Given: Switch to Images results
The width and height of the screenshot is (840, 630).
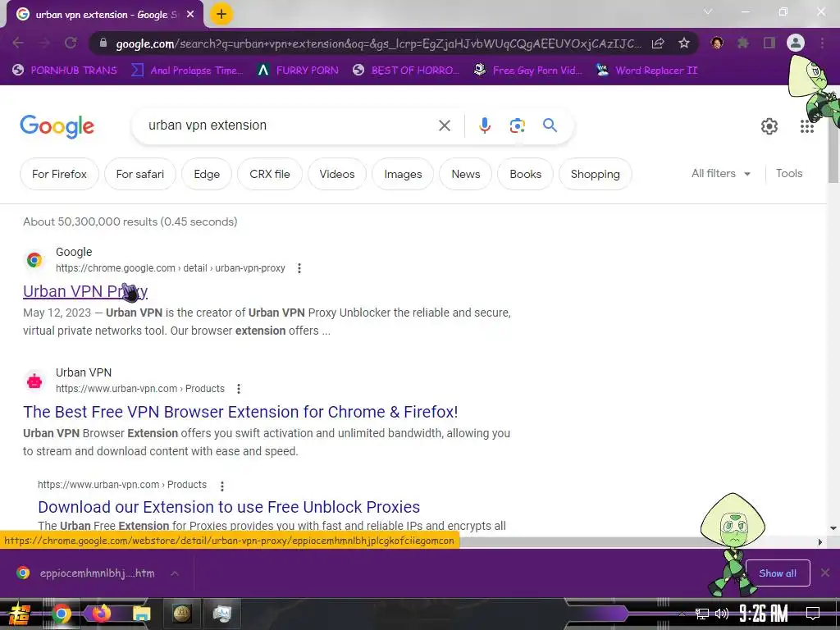Looking at the screenshot, I should pyautogui.click(x=403, y=174).
